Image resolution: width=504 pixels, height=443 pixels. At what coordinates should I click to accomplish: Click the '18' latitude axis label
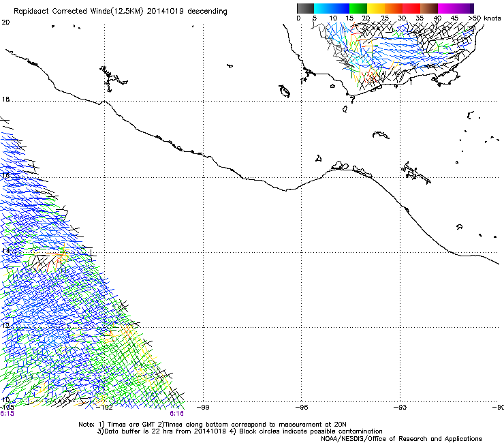click(x=5, y=99)
